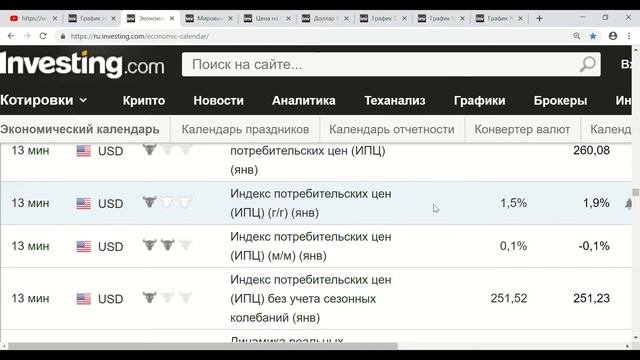This screenshot has height=360, width=640.
Task: Open 'Календарь праздников' sub-tab
Action: (245, 129)
